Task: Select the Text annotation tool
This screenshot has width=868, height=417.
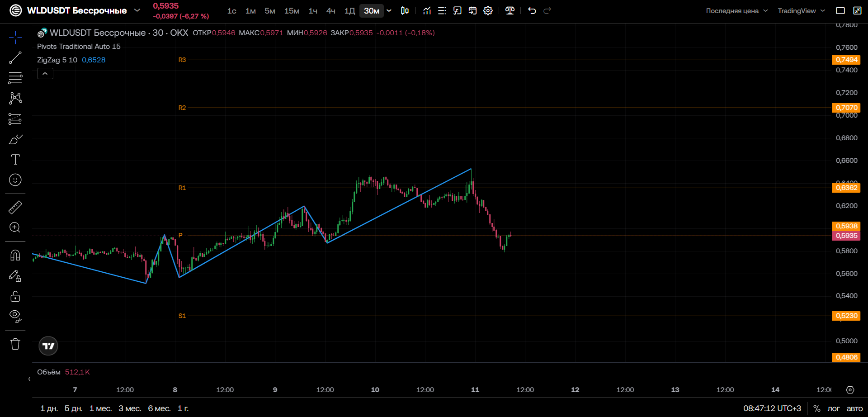Action: 15,159
